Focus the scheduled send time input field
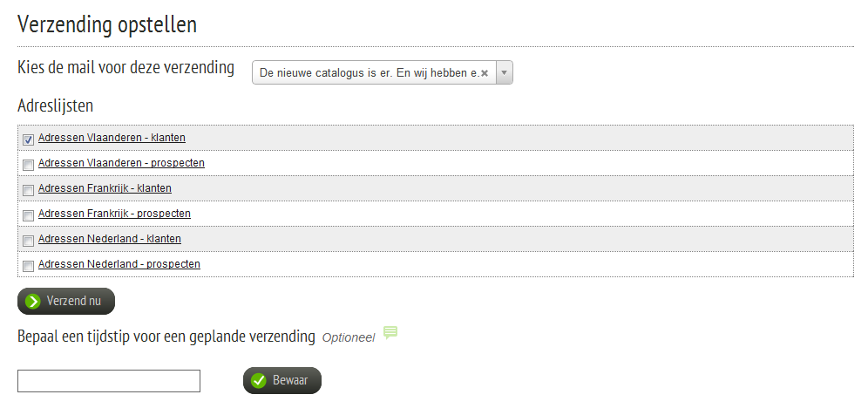 pyautogui.click(x=109, y=381)
